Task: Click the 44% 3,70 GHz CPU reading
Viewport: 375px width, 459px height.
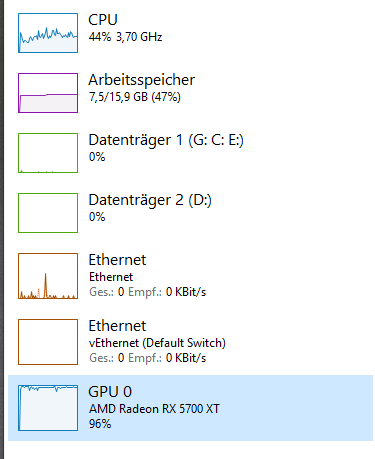Action: click(x=125, y=37)
